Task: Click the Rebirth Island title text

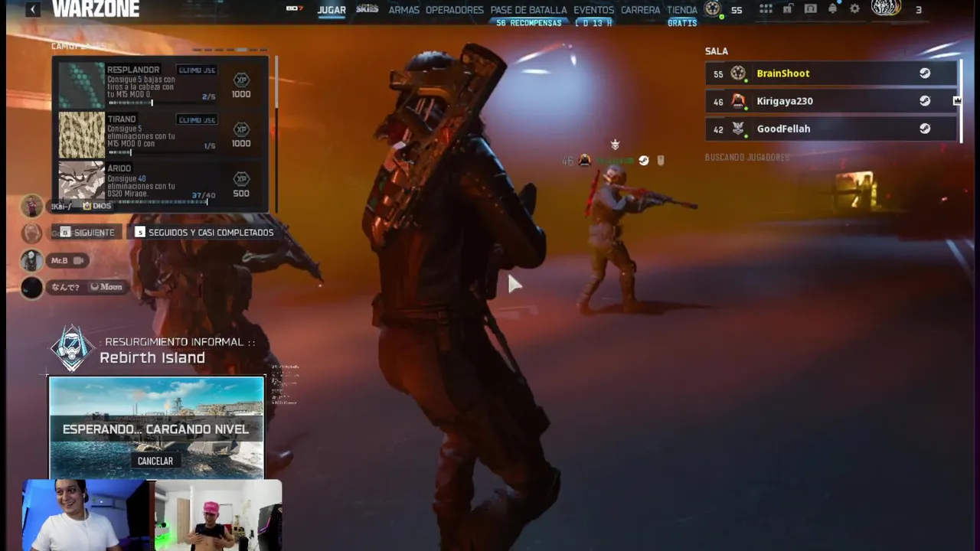Action: [x=152, y=357]
